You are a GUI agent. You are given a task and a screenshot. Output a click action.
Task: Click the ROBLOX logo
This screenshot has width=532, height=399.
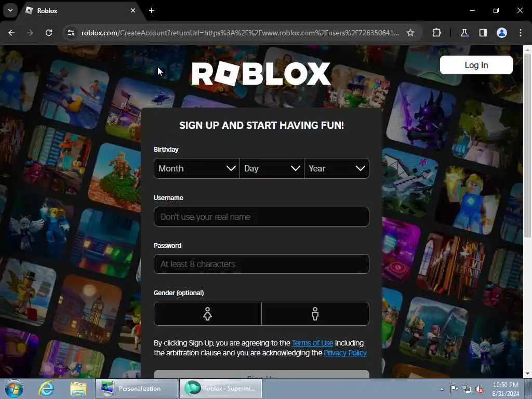[261, 74]
